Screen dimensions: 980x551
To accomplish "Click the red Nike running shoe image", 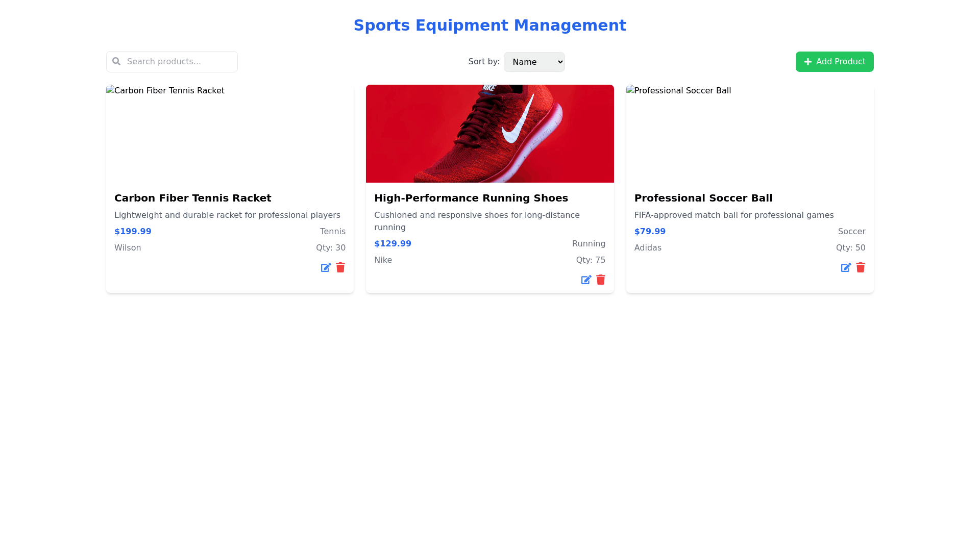I will (x=489, y=134).
